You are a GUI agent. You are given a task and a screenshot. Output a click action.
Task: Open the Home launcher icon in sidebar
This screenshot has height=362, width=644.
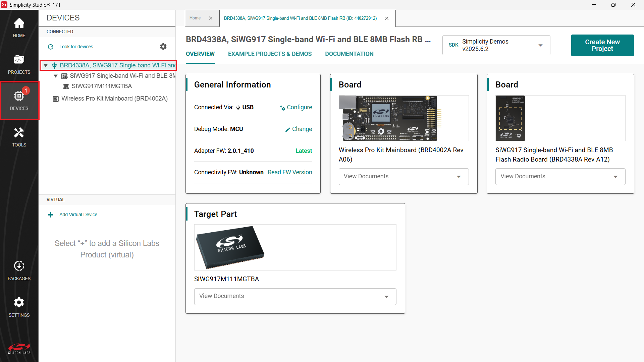[19, 27]
